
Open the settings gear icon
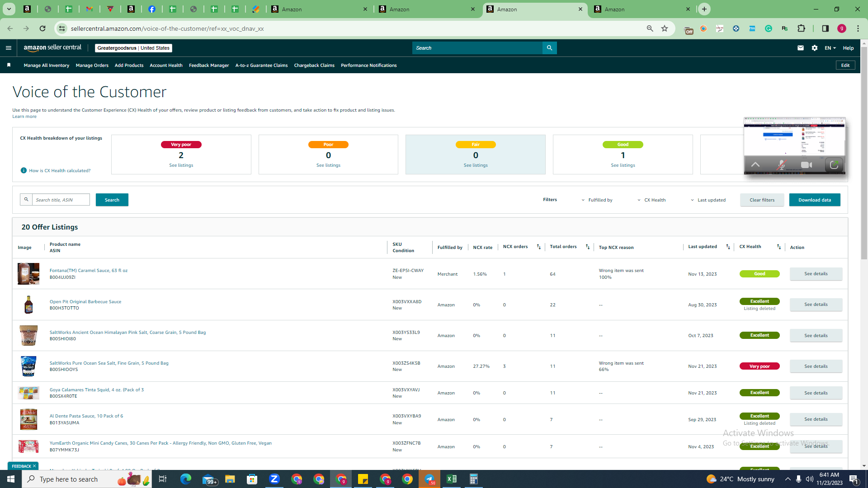[x=814, y=48]
